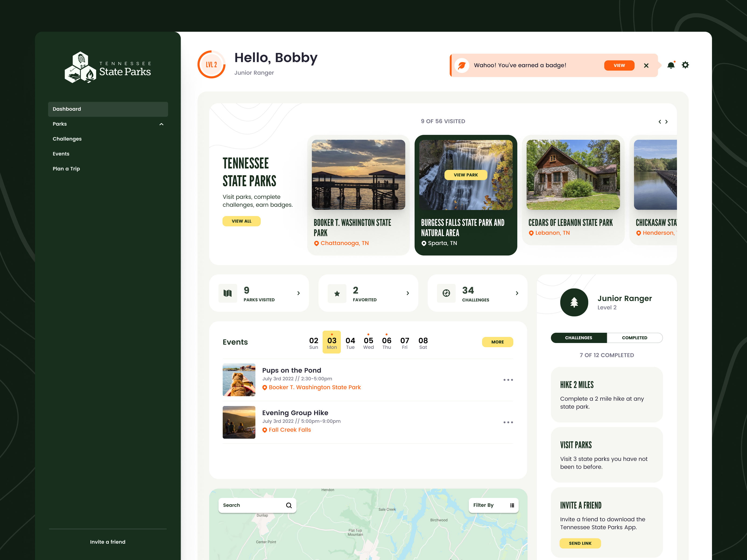Screen dimensions: 747x560
Task: Select Wednesday 05 in the events calendar
Action: (x=368, y=342)
